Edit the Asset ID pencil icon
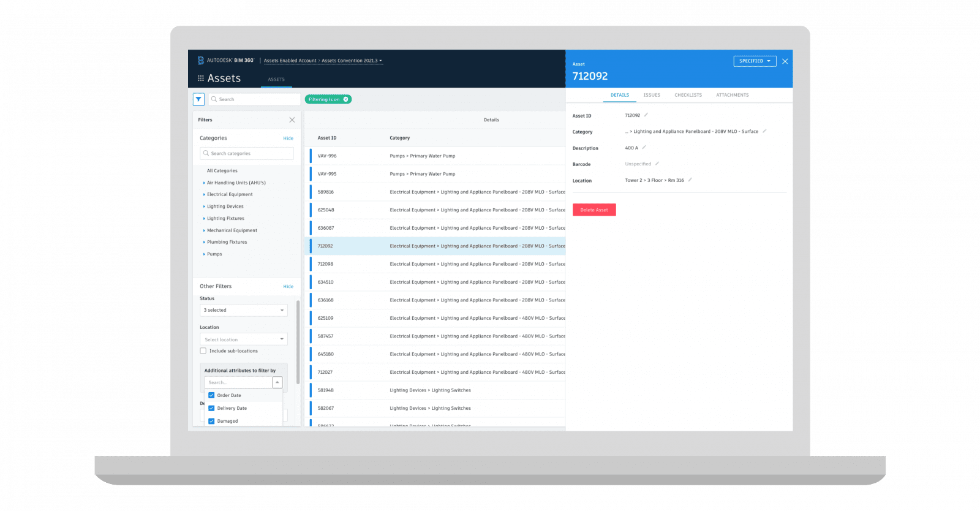The width and height of the screenshot is (980, 511). coord(646,115)
